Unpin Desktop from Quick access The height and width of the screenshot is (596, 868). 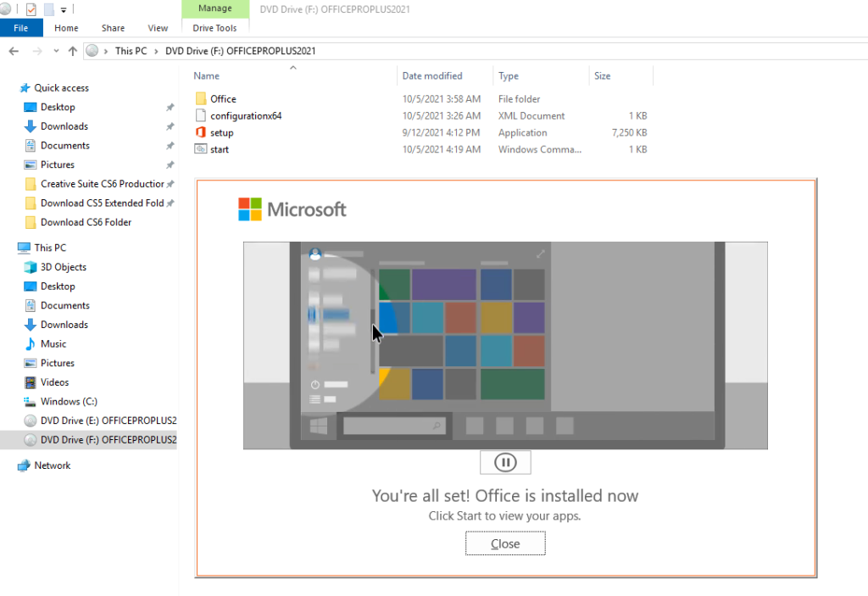pos(170,107)
